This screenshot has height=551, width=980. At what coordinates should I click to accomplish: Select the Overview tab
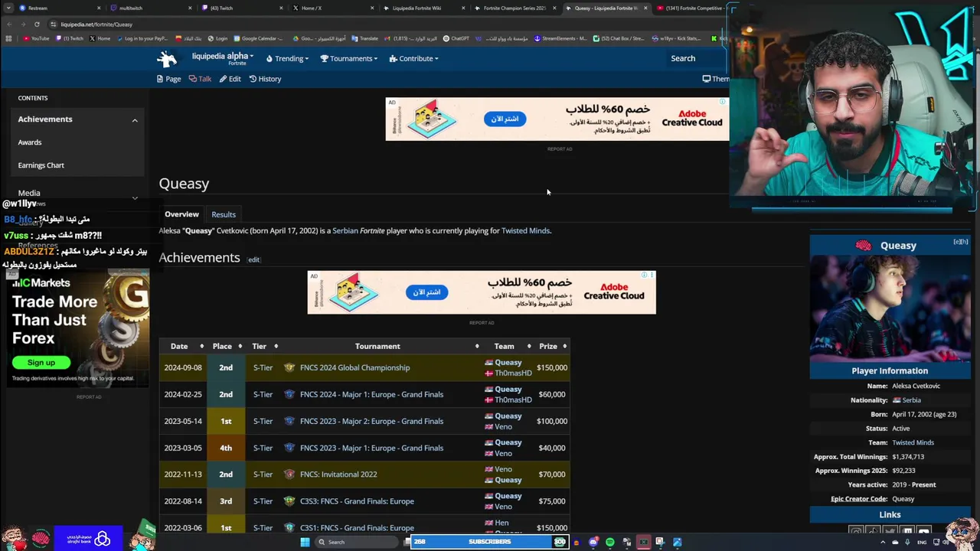pos(181,214)
